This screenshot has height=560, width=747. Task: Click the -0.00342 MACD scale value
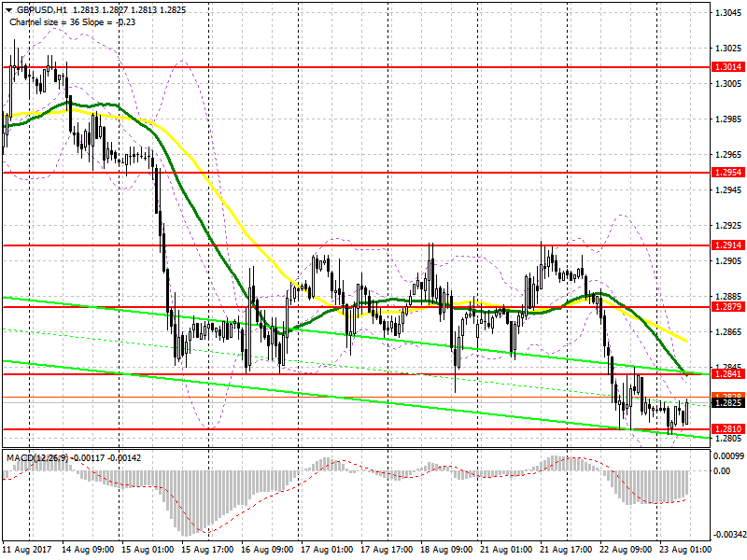[729, 535]
